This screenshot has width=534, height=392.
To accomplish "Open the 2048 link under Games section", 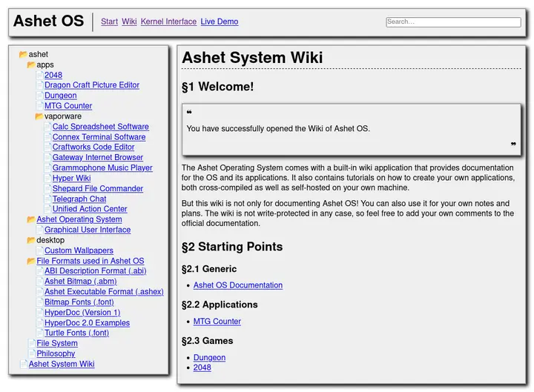I will pos(202,368).
